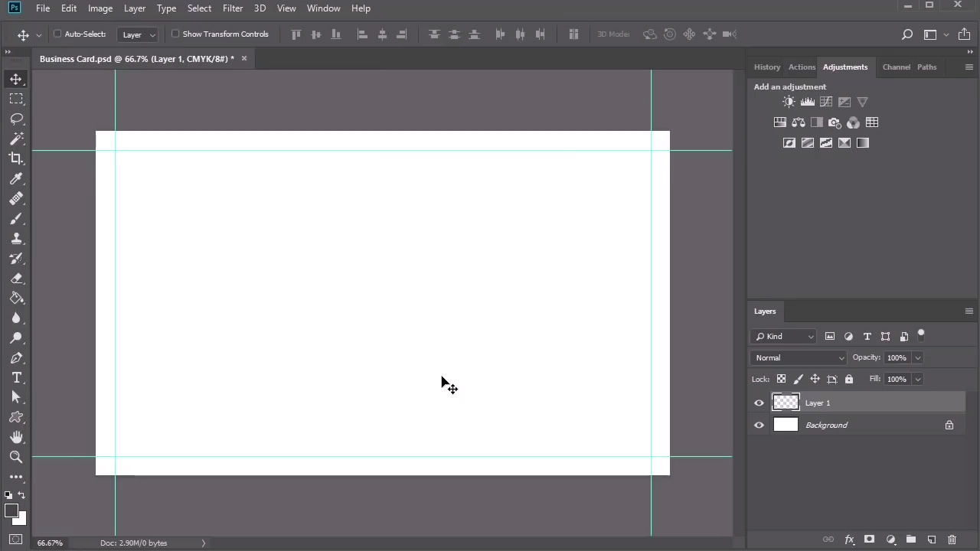This screenshot has width=980, height=551.
Task: Click the foreground color swatch
Action: click(x=11, y=511)
